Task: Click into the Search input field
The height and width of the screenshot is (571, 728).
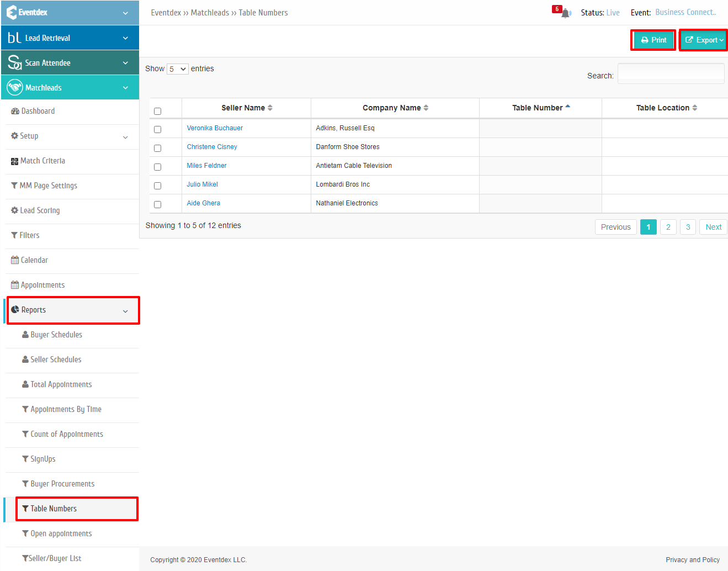Action: click(x=671, y=73)
